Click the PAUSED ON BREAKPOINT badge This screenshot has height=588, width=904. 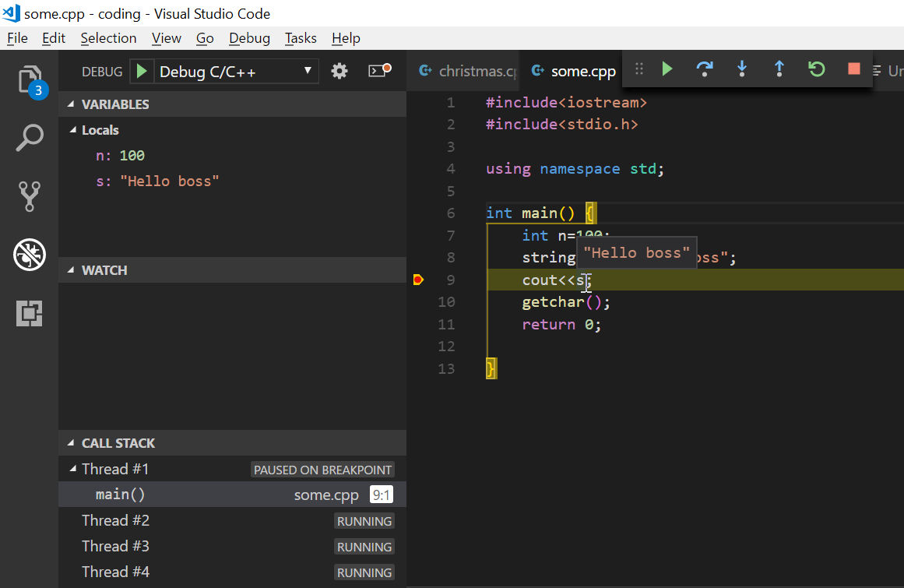coord(323,470)
